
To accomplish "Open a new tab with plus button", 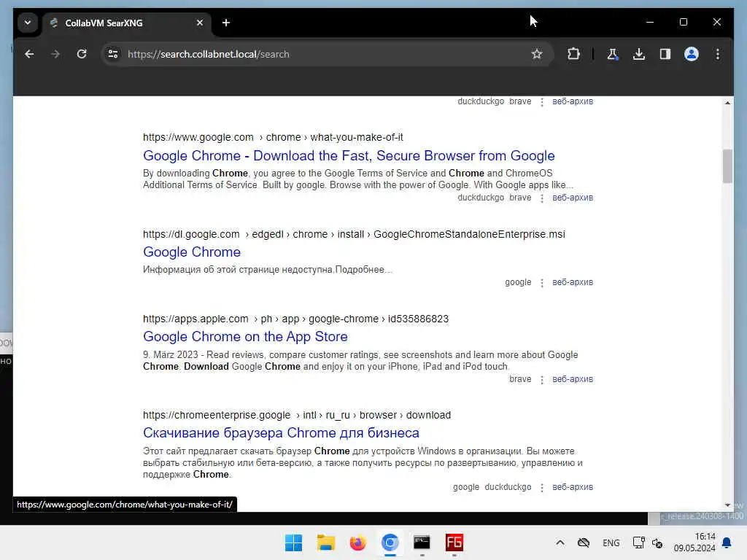I will (226, 23).
